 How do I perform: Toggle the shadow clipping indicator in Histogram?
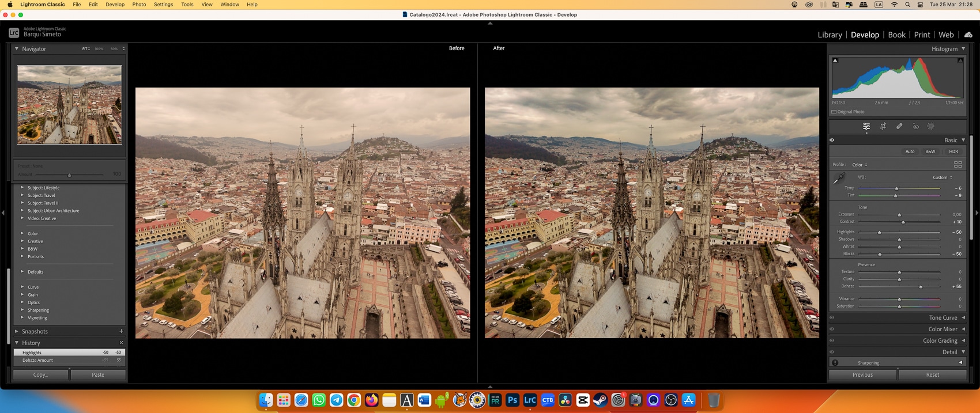835,60
